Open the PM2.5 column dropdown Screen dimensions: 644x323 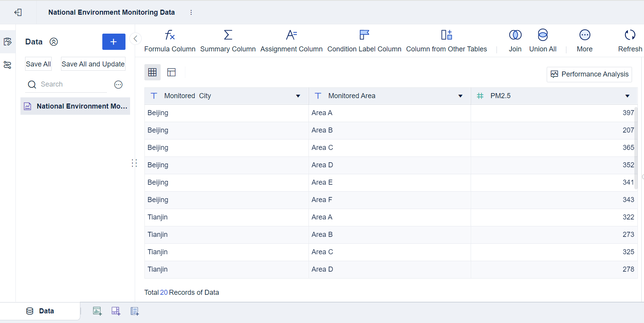coord(627,96)
